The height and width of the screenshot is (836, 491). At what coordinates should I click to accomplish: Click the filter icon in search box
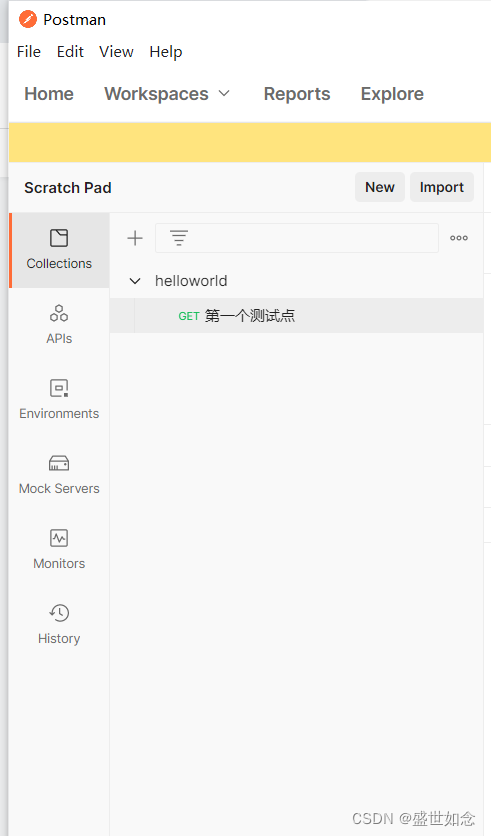click(179, 238)
